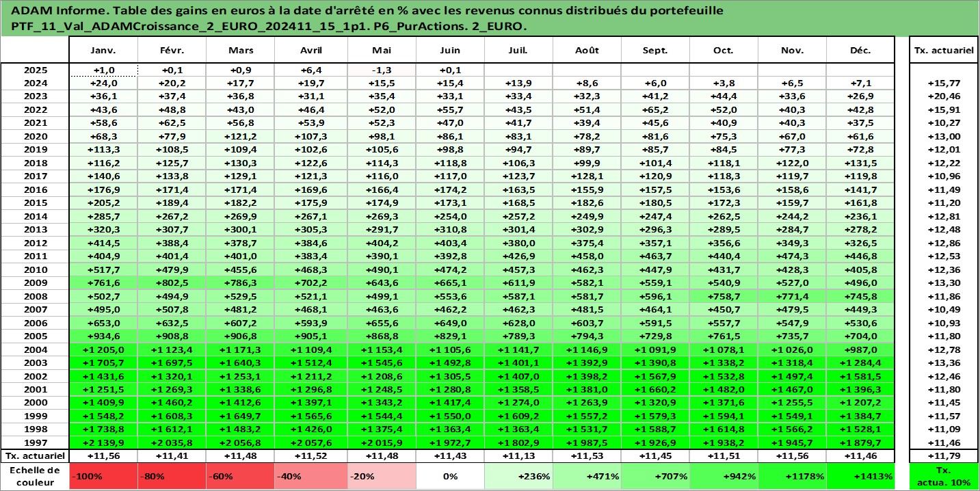Click the +13,36 actuarial rate for 2003
The image size is (980, 491).
(x=944, y=362)
